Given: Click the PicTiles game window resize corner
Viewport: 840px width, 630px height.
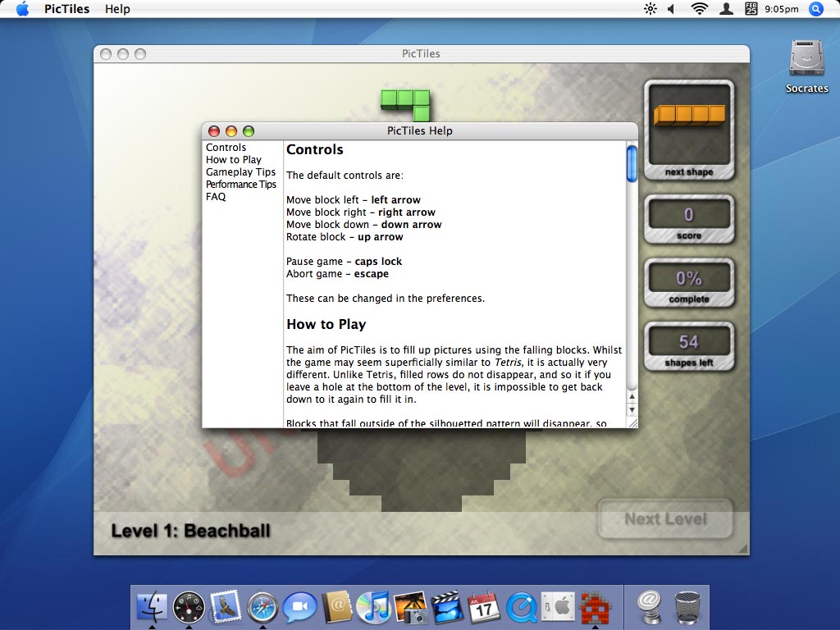Looking at the screenshot, I should point(743,549).
